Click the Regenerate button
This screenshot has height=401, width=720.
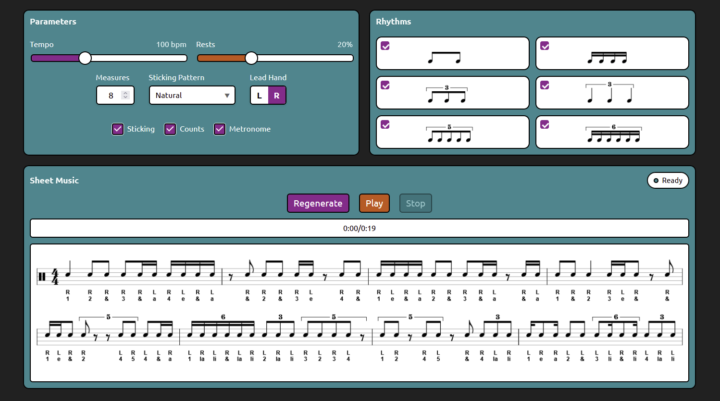click(x=318, y=203)
